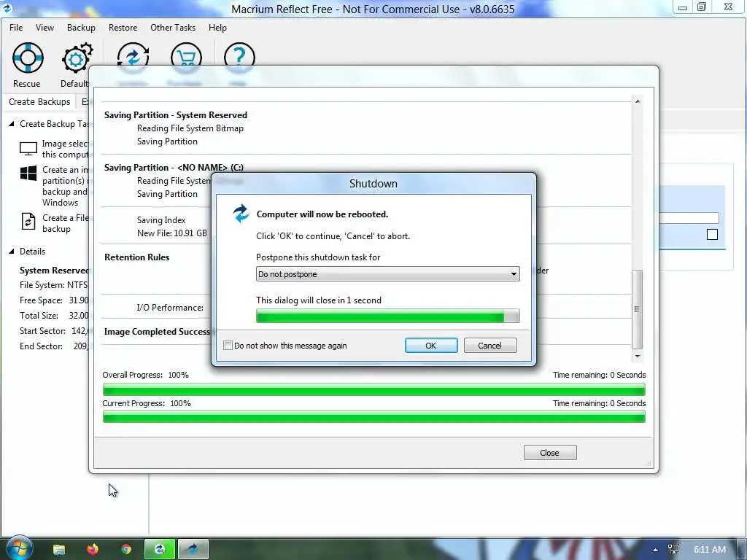
Task: Collapse the Create Backup Tasks section
Action: (x=12, y=124)
